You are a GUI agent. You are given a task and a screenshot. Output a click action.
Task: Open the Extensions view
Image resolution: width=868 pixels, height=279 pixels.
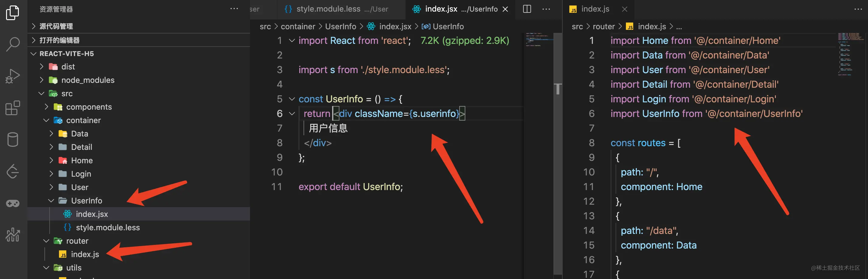tap(13, 108)
